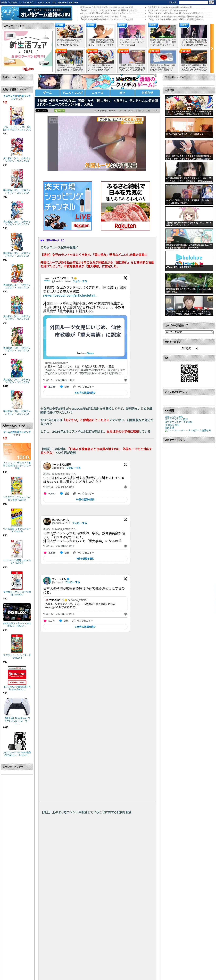Click the X logo on the livedoor News tweet

coord(125,278)
